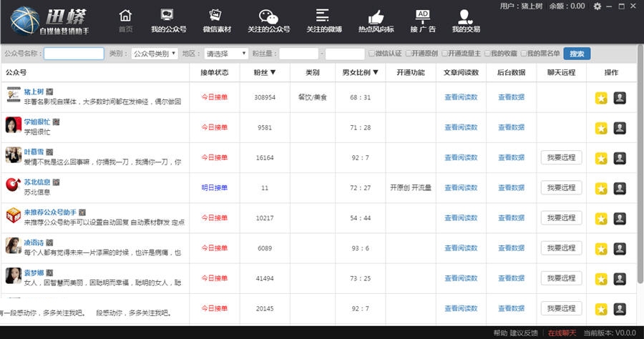644x339 pixels.
Task: Expand the 地区 请选择 dropdown
Action: coord(225,54)
